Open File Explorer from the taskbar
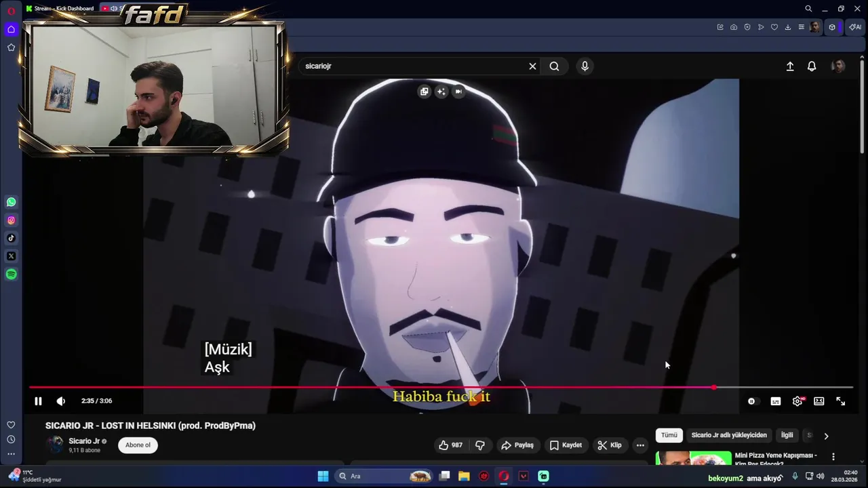 [464, 476]
